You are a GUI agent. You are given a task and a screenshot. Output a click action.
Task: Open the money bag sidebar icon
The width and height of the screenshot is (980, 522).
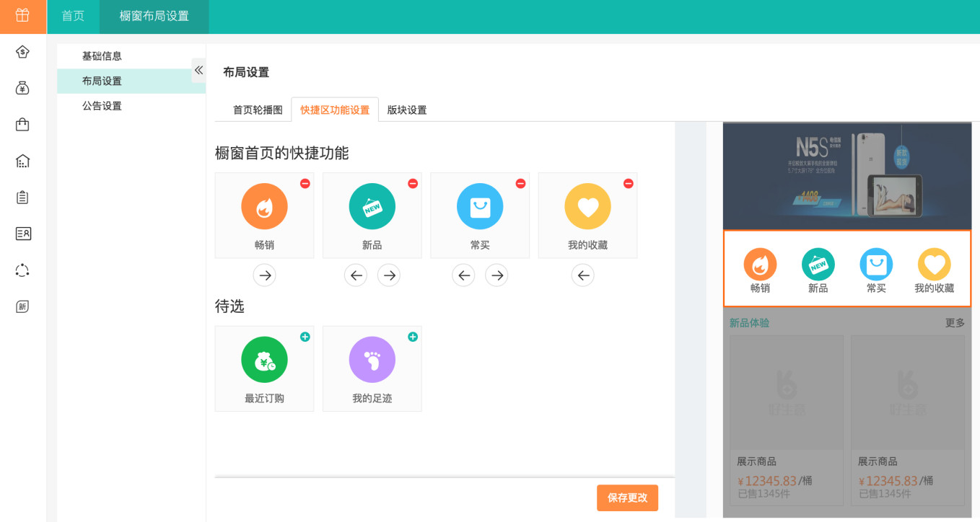tap(22, 88)
